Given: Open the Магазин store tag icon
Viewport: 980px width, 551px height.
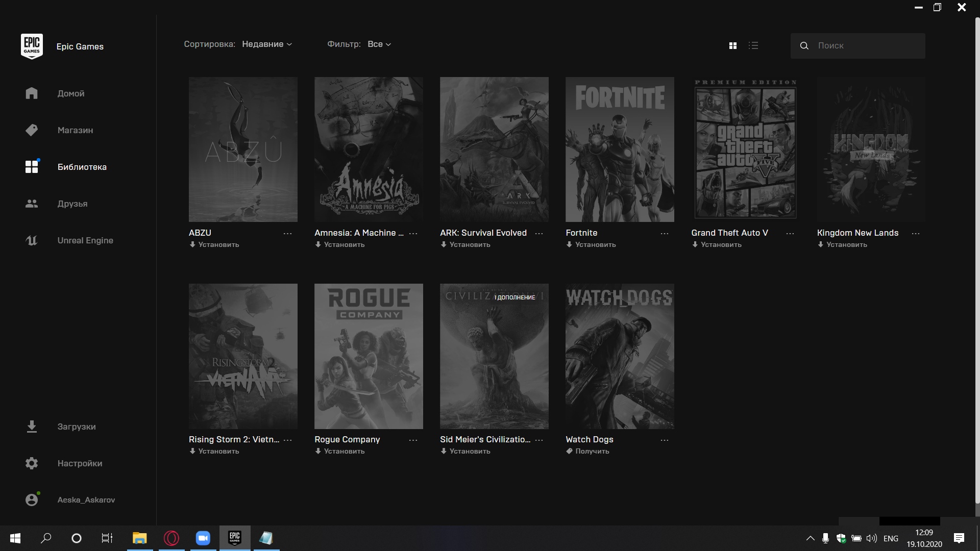Looking at the screenshot, I should 32,130.
